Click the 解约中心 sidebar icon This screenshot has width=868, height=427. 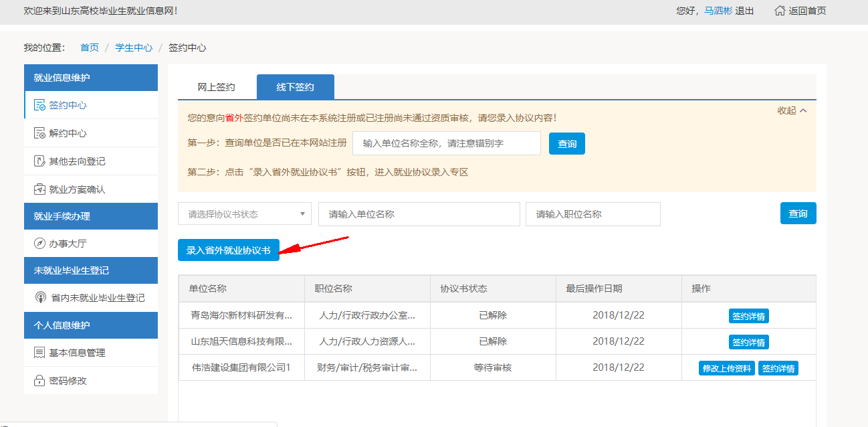[39, 133]
